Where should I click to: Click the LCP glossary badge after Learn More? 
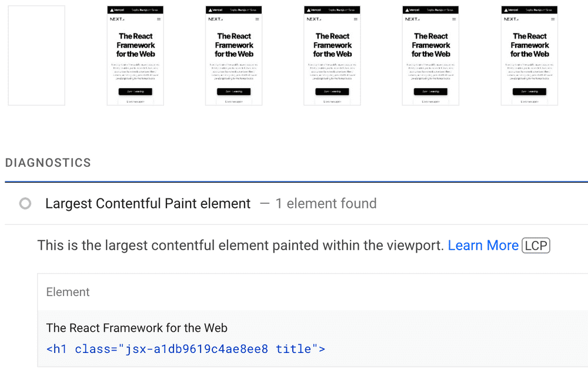tap(536, 246)
